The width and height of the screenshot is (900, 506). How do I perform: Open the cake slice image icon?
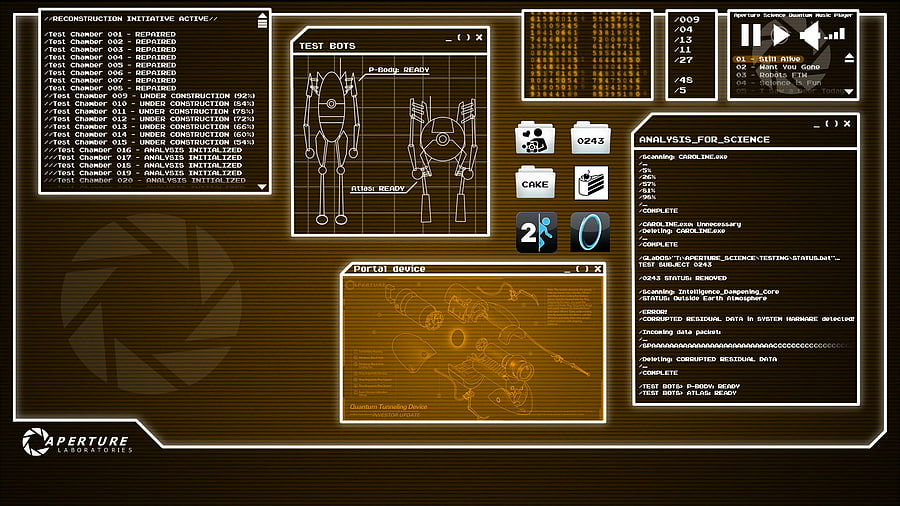click(x=591, y=183)
